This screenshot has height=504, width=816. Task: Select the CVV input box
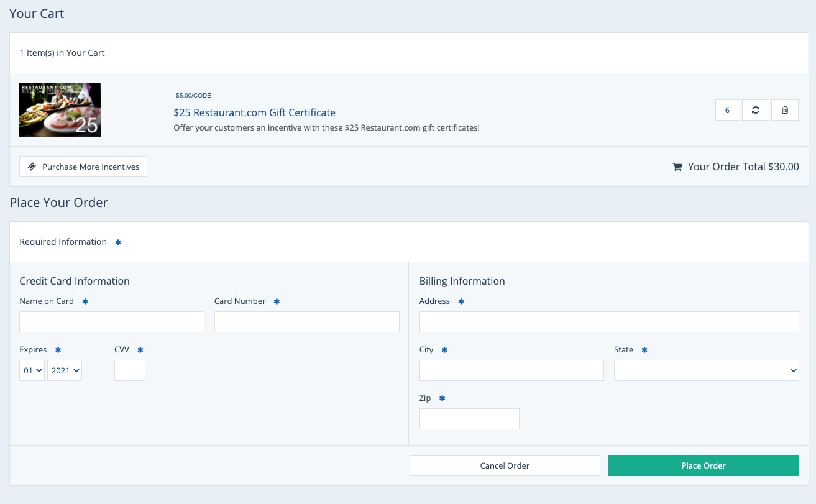(130, 370)
